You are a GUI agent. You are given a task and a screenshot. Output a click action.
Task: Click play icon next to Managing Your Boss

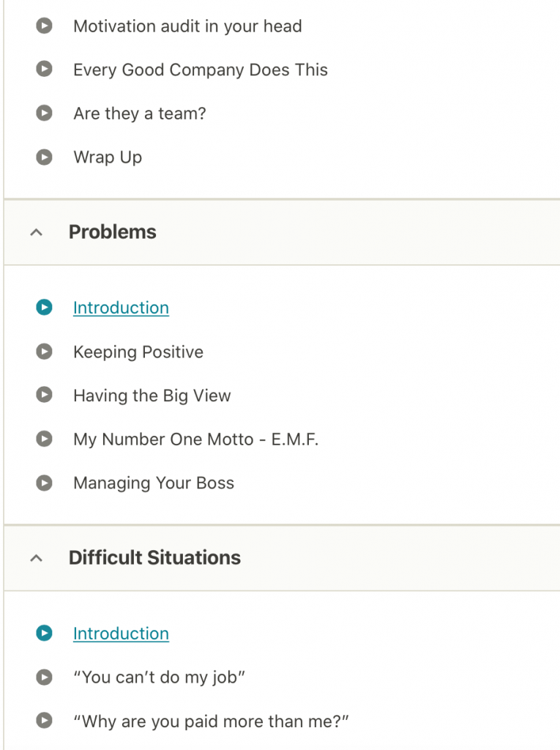[45, 483]
